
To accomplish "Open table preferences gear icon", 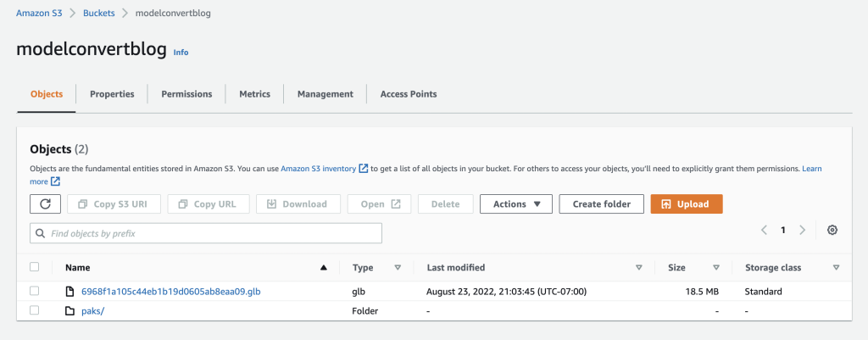I will coord(832,231).
